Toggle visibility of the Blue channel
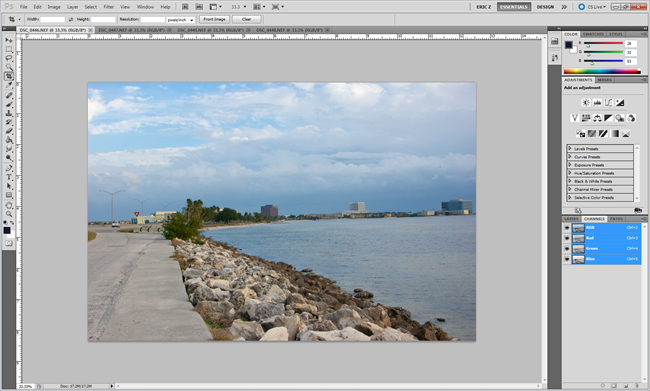This screenshot has height=391, width=650. click(567, 259)
